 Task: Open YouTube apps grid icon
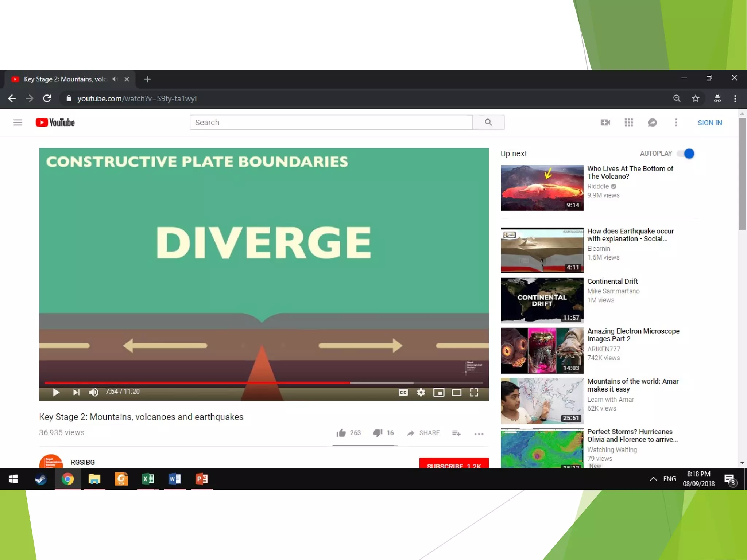pos(628,122)
